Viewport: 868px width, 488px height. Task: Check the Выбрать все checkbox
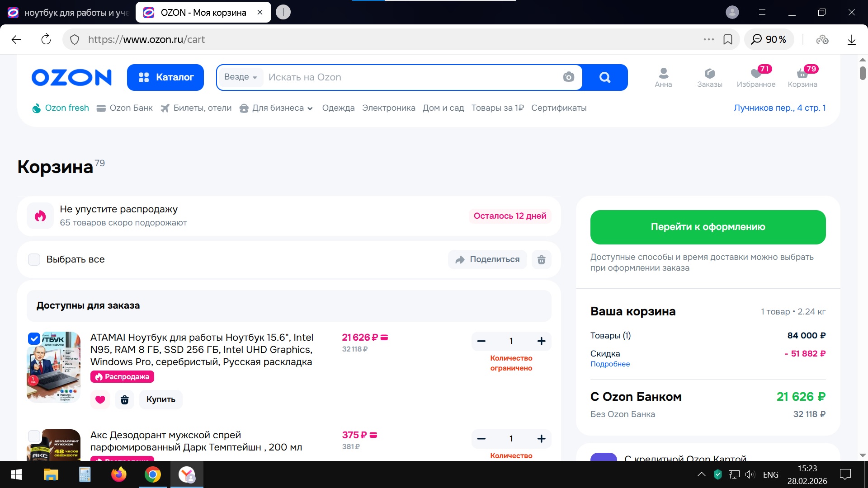pyautogui.click(x=34, y=259)
